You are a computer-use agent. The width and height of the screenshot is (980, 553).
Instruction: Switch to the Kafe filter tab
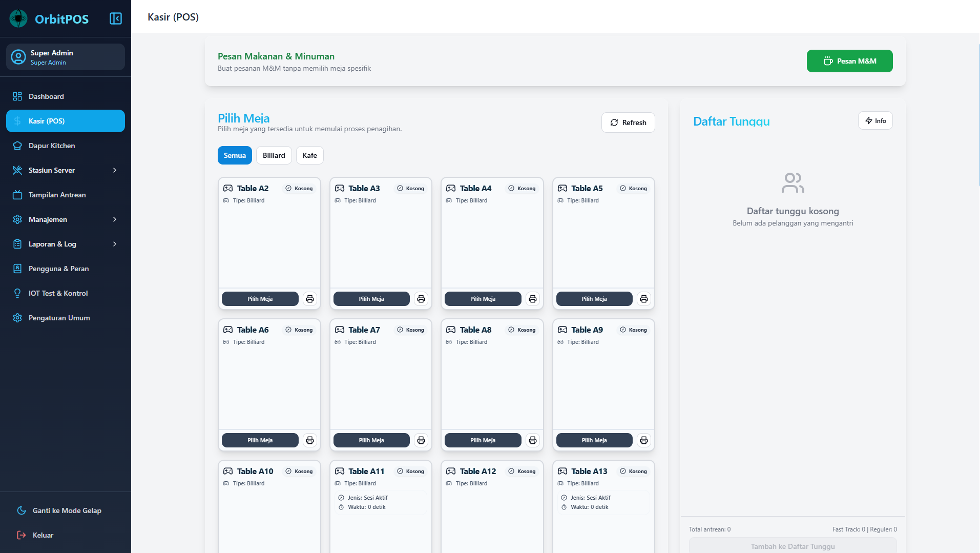(x=309, y=155)
